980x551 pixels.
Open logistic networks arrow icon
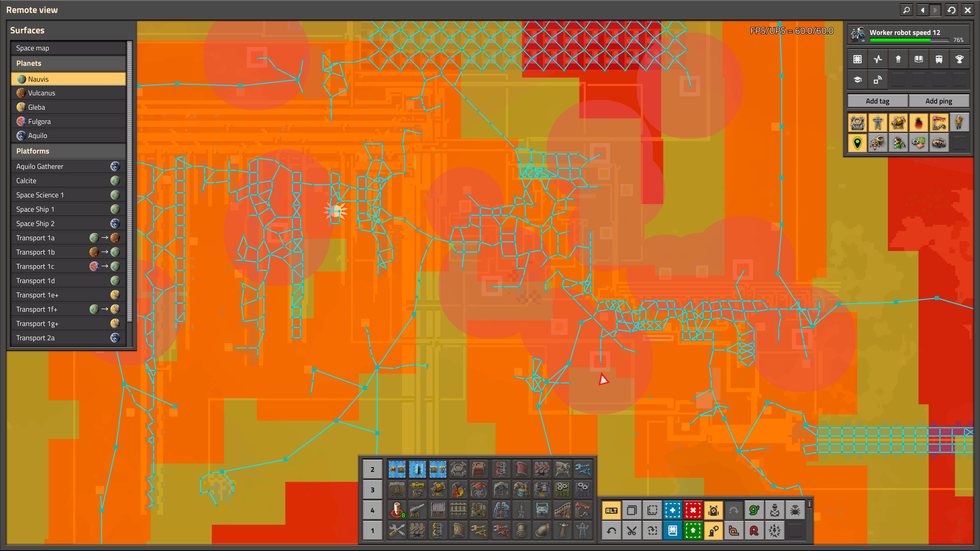pyautogui.click(x=898, y=59)
